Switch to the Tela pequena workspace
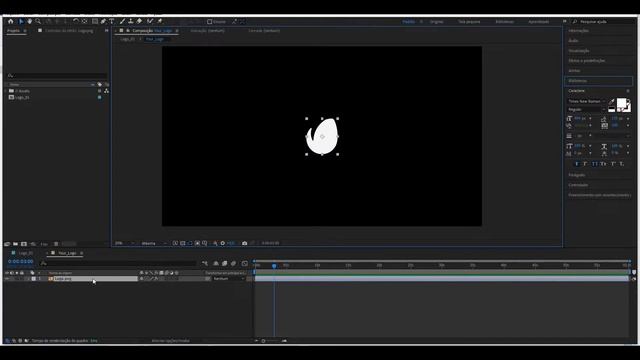This screenshot has width=640, height=360. pos(469,22)
